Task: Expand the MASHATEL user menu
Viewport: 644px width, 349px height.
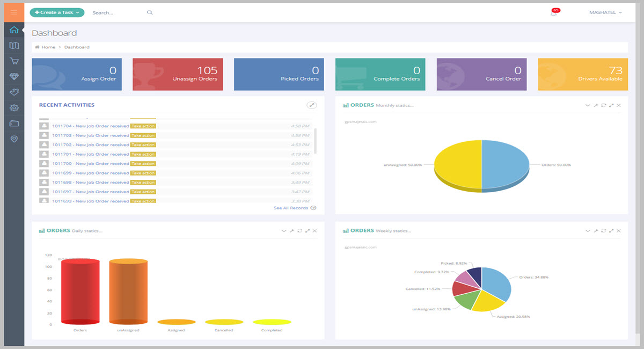Action: click(605, 12)
